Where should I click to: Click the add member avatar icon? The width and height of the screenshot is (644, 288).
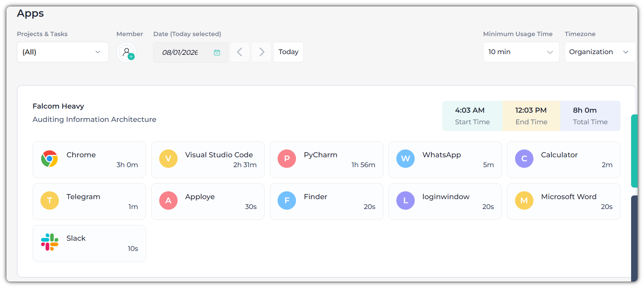click(x=127, y=52)
